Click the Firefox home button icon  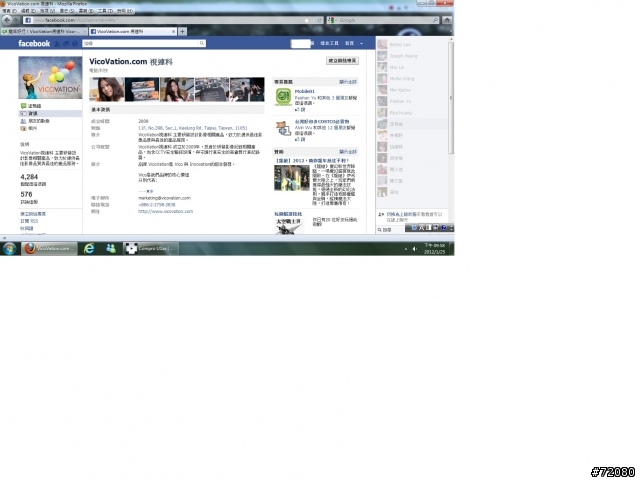pyautogui.click(x=447, y=20)
